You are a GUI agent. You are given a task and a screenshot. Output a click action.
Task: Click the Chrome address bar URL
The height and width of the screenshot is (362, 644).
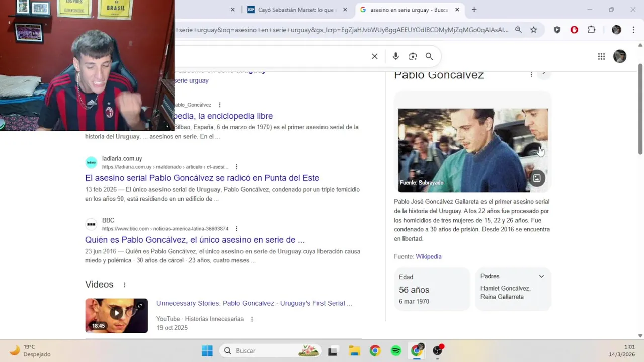coord(342,30)
